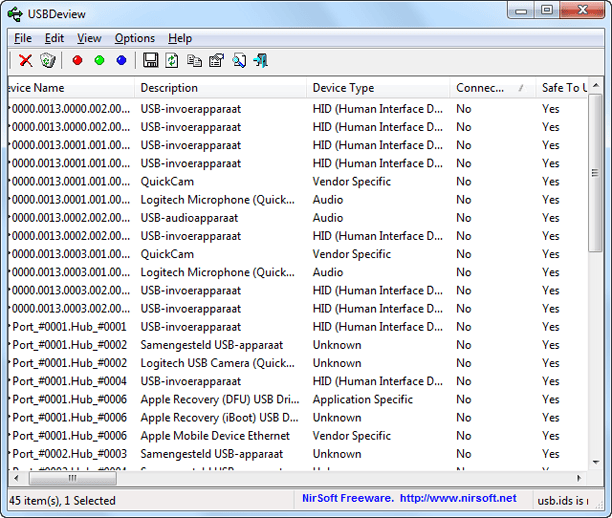Open the Edit menu
Image resolution: width=612 pixels, height=518 pixels.
[x=54, y=38]
